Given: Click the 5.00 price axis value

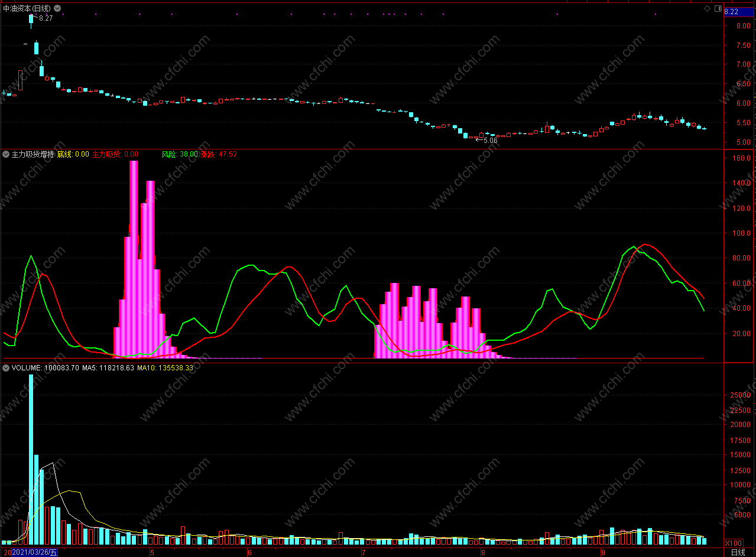Looking at the screenshot, I should point(743,142).
